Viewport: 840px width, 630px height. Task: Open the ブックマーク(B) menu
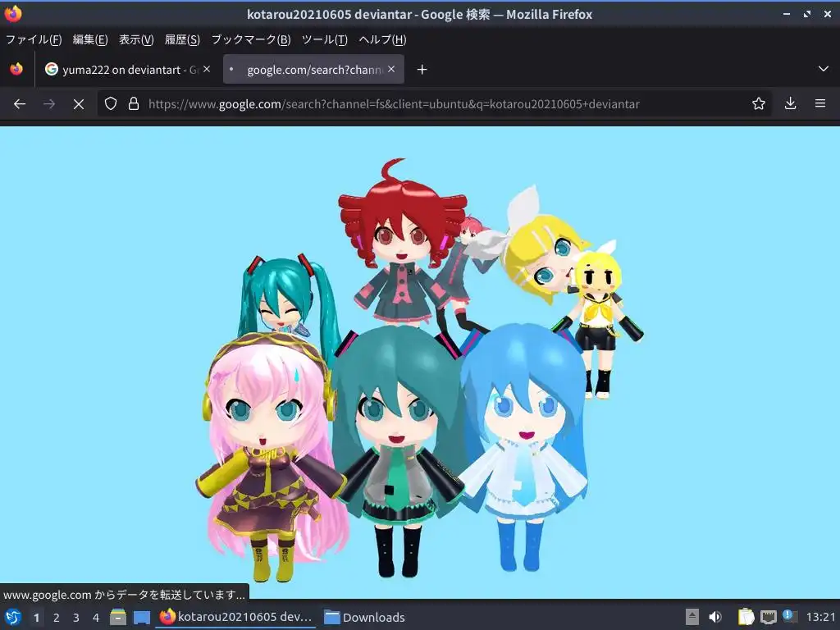click(251, 39)
